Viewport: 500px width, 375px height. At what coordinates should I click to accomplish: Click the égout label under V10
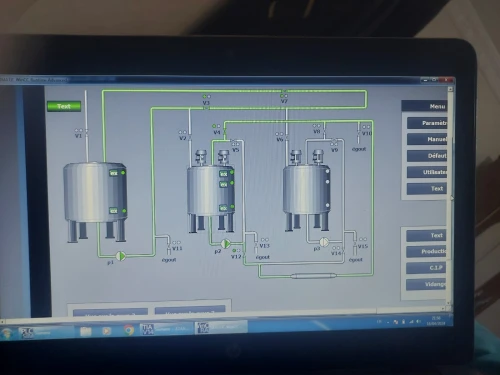[x=359, y=149]
